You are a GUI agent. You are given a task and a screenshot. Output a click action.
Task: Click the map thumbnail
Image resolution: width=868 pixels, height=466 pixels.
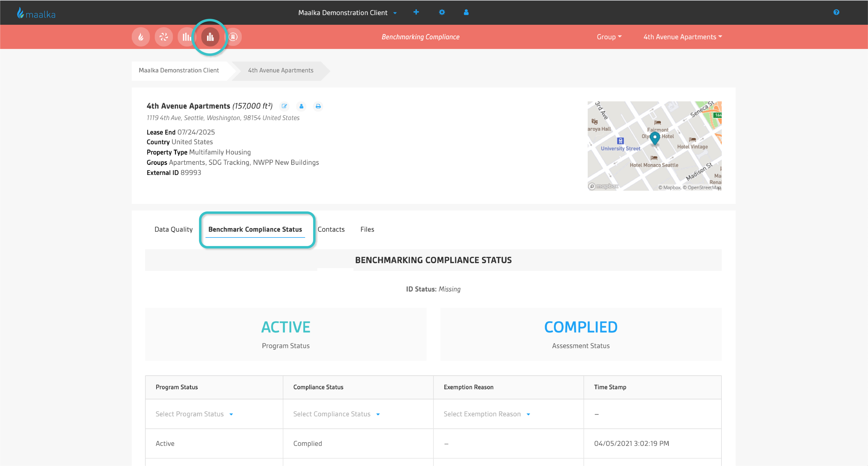point(654,146)
